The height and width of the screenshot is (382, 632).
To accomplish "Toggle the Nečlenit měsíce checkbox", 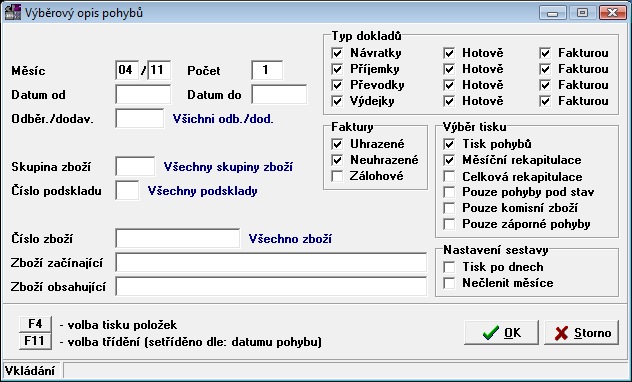I will pyautogui.click(x=449, y=283).
